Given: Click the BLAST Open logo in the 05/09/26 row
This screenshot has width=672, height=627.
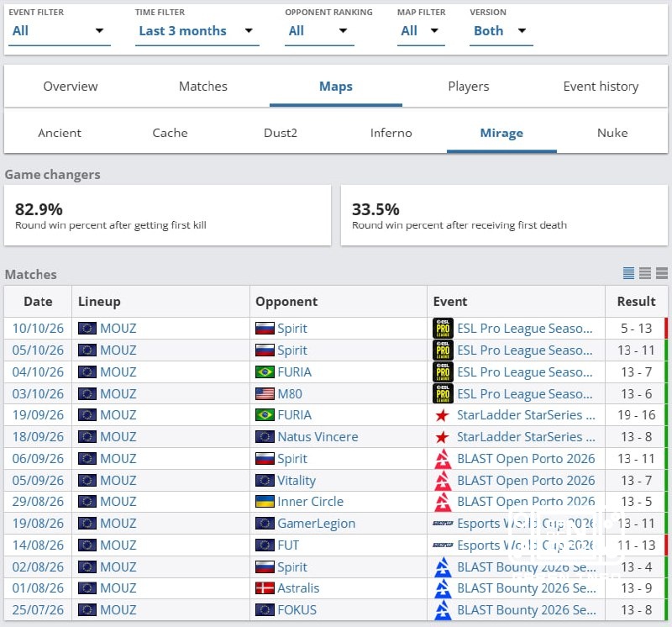Looking at the screenshot, I should pyautogui.click(x=443, y=480).
